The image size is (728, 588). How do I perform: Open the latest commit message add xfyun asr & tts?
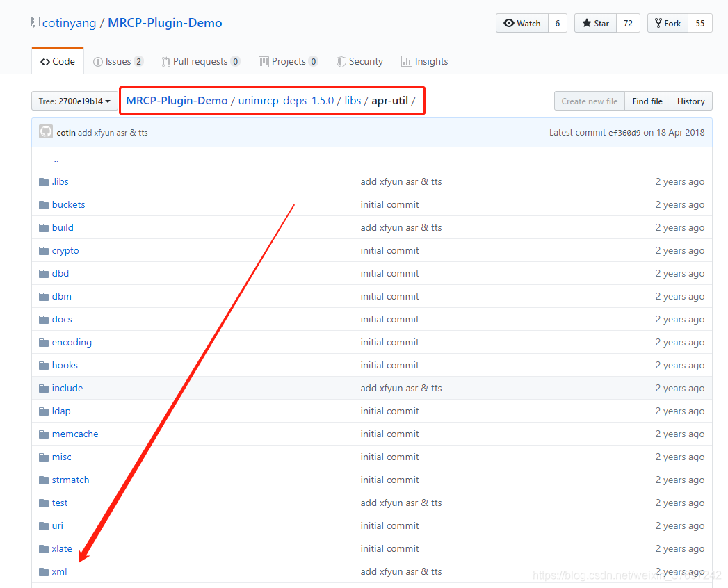click(113, 133)
